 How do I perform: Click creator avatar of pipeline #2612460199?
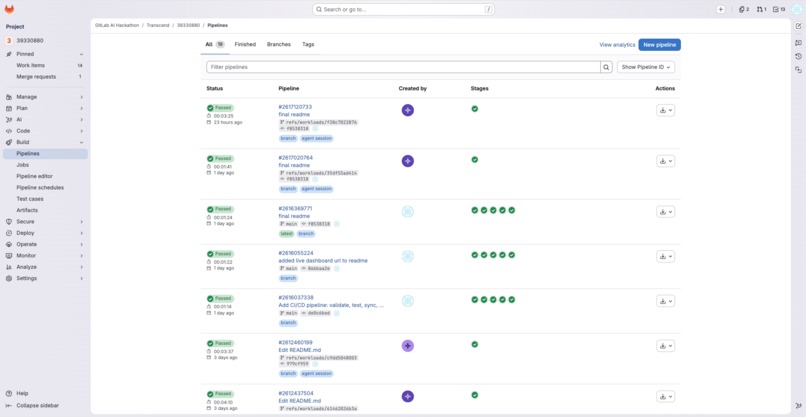408,346
